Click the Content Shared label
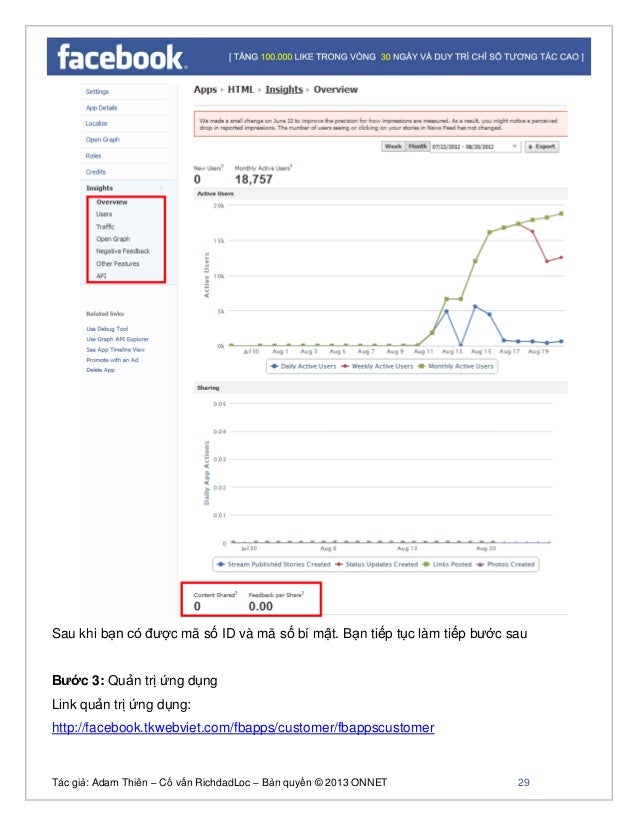Image resolution: width=638 pixels, height=826 pixels. (x=215, y=595)
